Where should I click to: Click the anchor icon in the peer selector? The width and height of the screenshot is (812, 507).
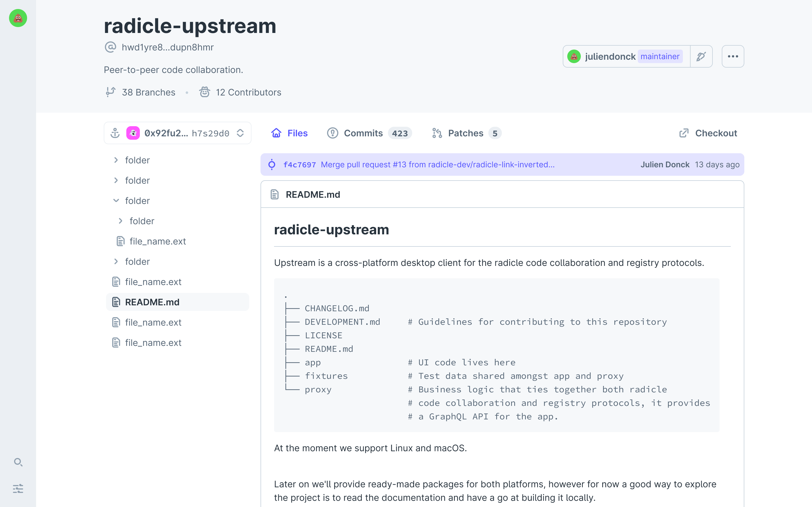tap(115, 133)
